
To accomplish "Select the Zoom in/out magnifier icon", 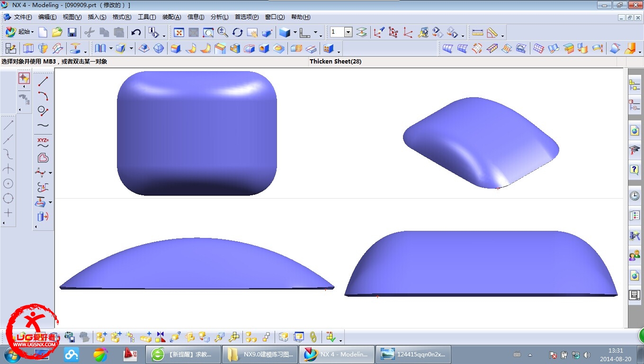I will tap(223, 32).
